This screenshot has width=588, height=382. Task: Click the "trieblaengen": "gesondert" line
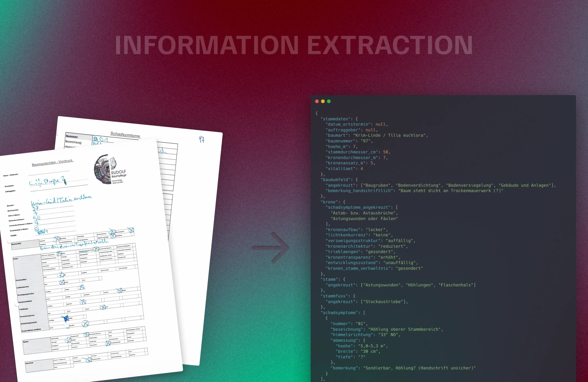(360, 252)
